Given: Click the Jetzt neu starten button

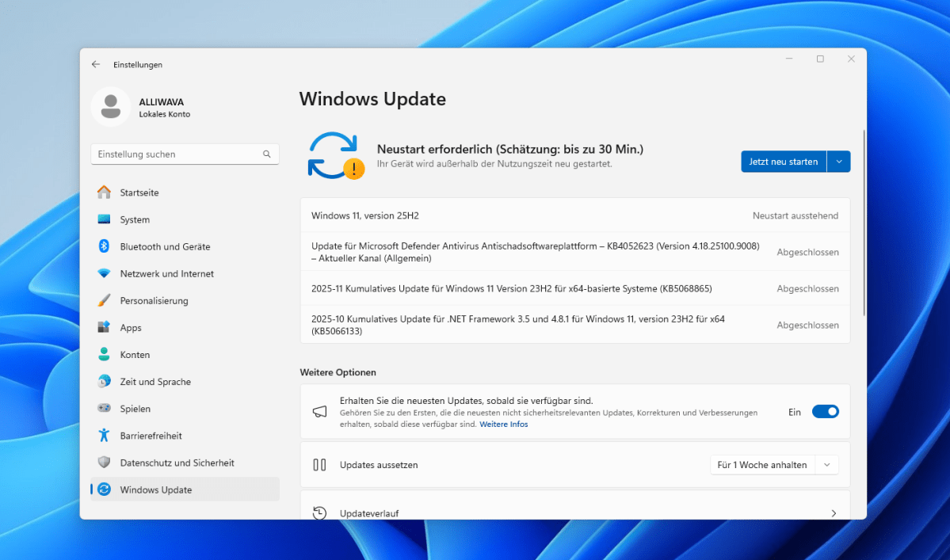Looking at the screenshot, I should 783,161.
